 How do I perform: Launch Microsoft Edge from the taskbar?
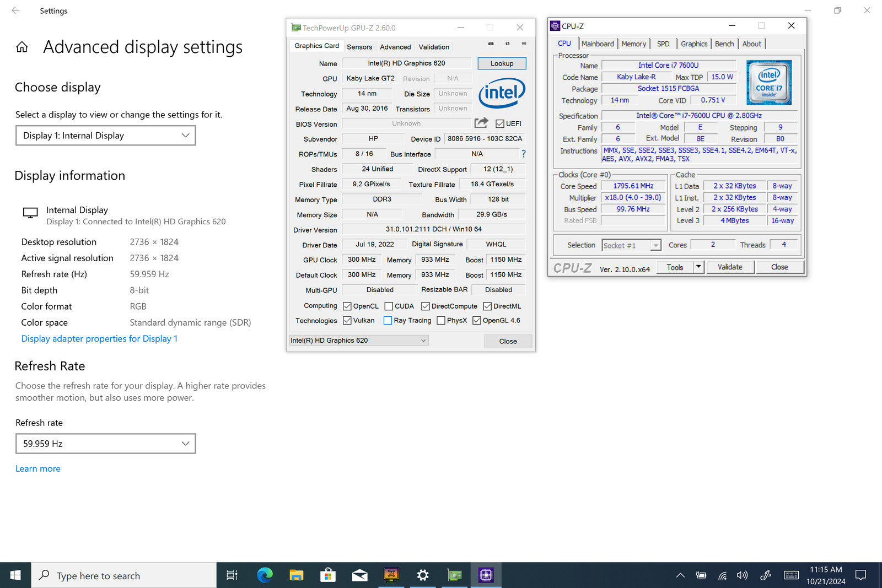pyautogui.click(x=265, y=575)
